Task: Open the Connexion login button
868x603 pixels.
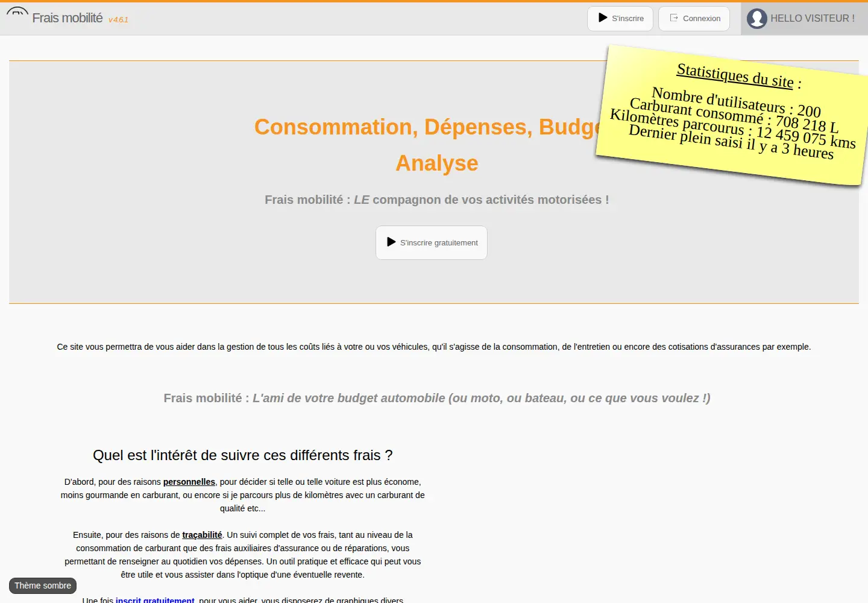Action: [x=694, y=18]
